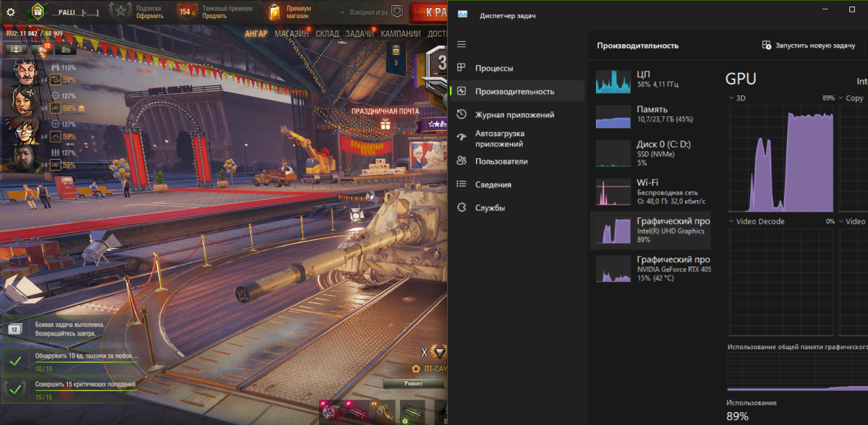Image resolution: width=868 pixels, height=425 pixels.
Task: Toggle Task Manager hamburger navigation menu
Action: tap(461, 45)
